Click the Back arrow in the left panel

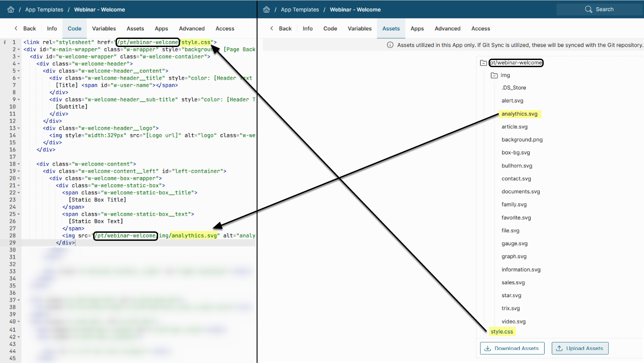click(17, 28)
